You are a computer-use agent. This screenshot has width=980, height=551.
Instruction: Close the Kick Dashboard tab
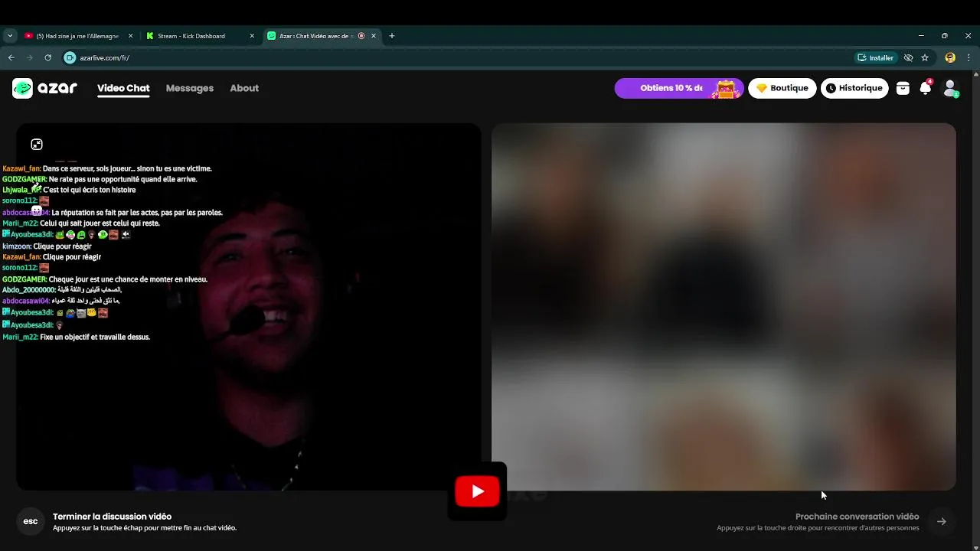252,36
